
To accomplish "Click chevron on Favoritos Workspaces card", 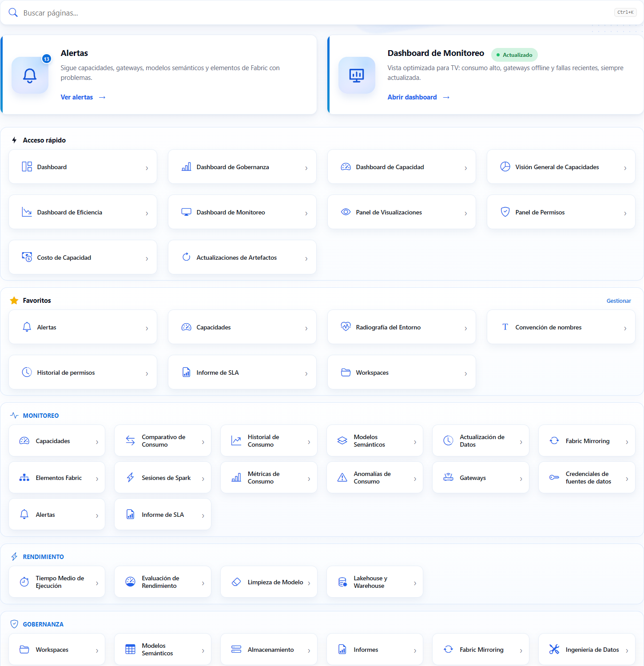I will 466,374.
